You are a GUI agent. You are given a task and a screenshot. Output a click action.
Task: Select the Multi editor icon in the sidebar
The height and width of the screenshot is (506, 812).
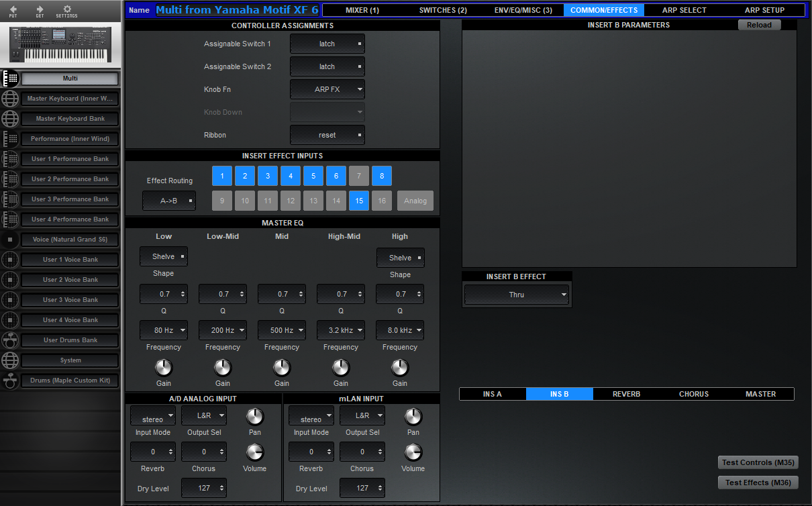click(x=10, y=79)
